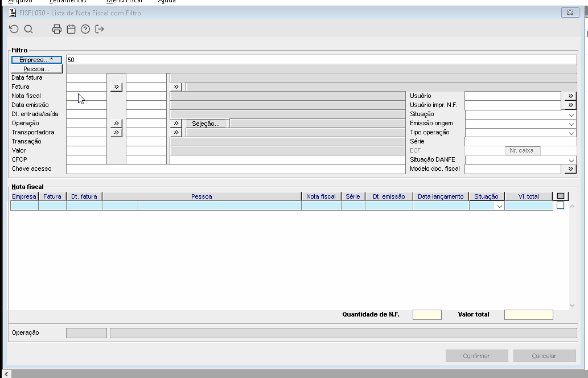This screenshot has height=378, width=588.
Task: Open Situação dropdown in grid row
Action: 499,206
